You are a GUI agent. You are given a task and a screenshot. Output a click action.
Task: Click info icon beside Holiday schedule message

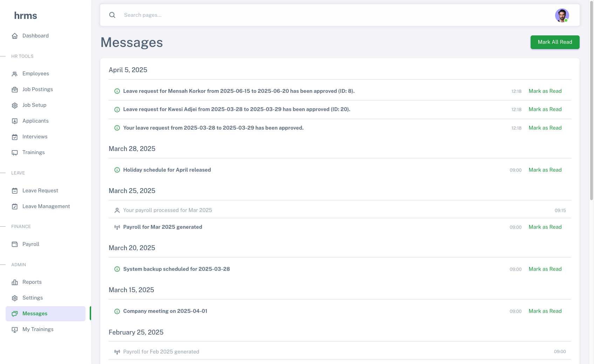click(x=117, y=170)
